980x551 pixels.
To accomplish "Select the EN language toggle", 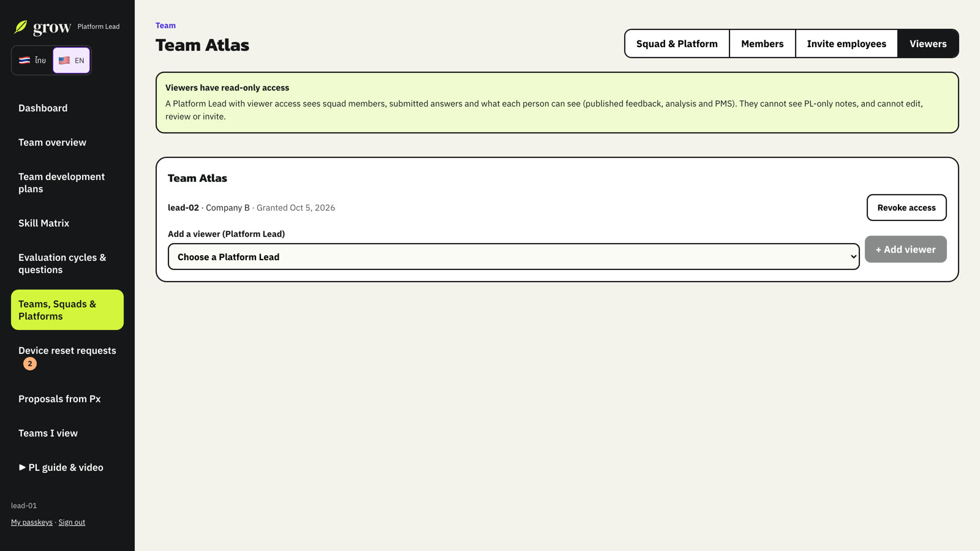I will click(x=71, y=61).
